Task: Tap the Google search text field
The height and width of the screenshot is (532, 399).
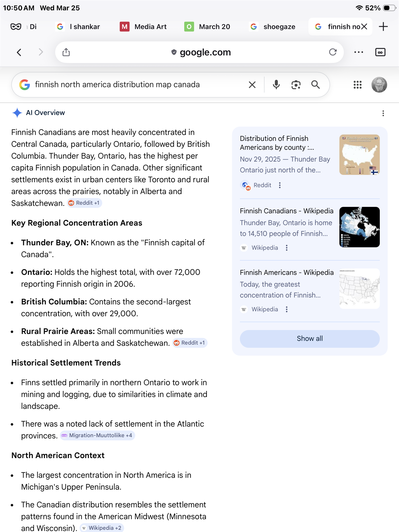Action: pyautogui.click(x=138, y=85)
